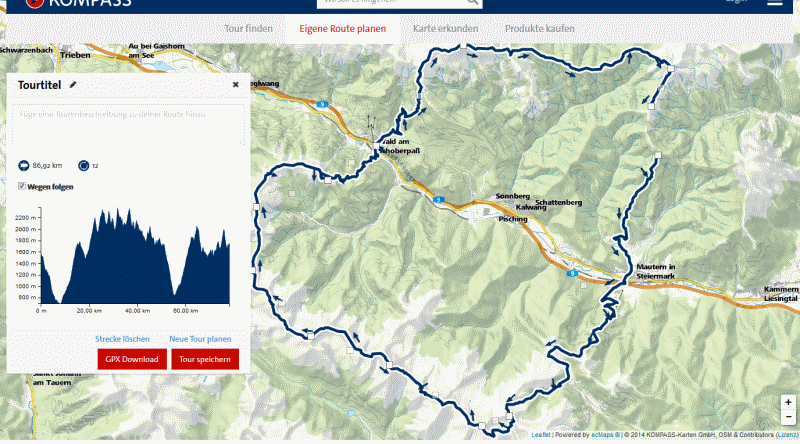Click the Neue Tour planen link

point(200,339)
